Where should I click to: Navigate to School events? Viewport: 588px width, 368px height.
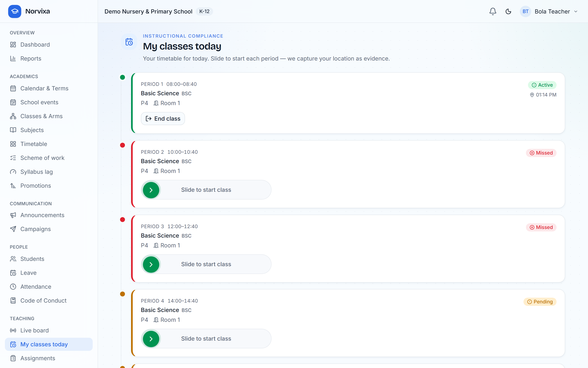(49, 102)
